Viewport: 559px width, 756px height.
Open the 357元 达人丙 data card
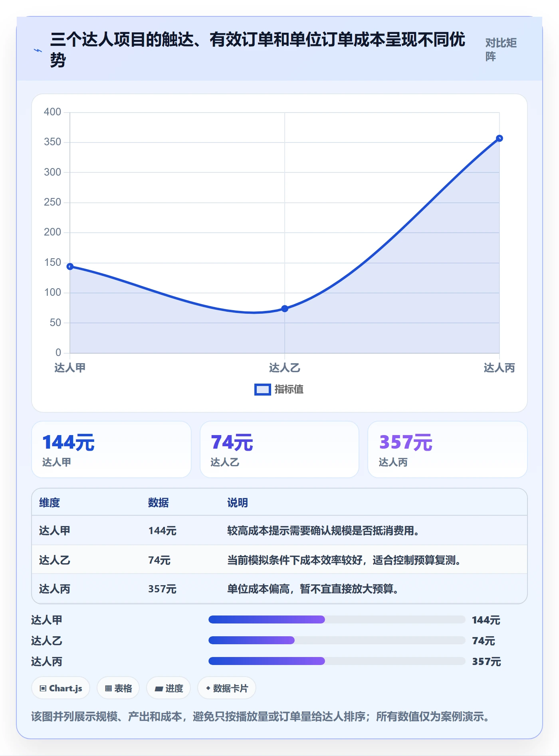[x=448, y=449]
